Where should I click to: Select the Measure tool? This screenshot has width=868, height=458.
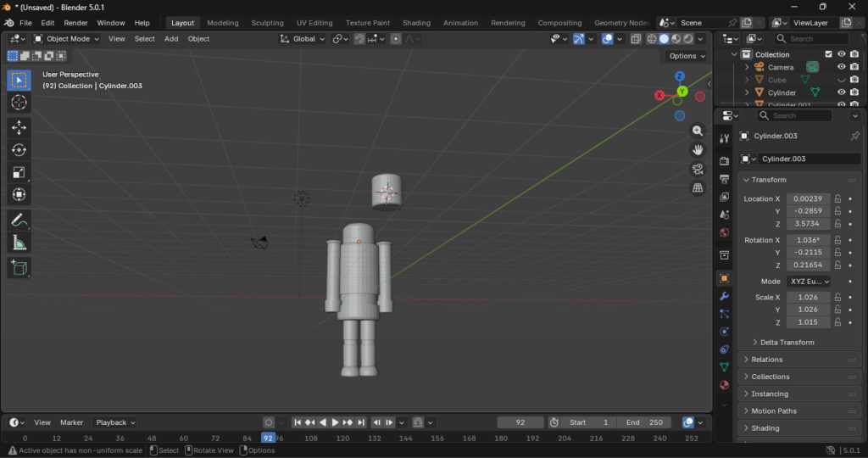tap(19, 243)
